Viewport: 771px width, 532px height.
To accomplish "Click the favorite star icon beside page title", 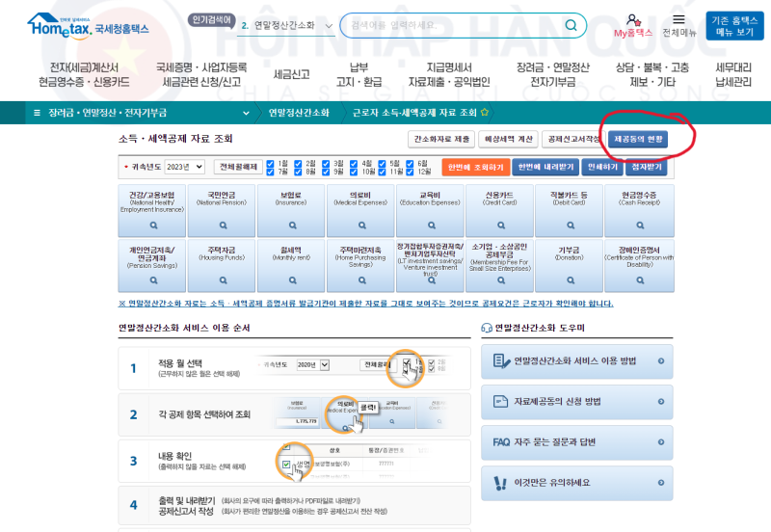I will click(x=485, y=113).
